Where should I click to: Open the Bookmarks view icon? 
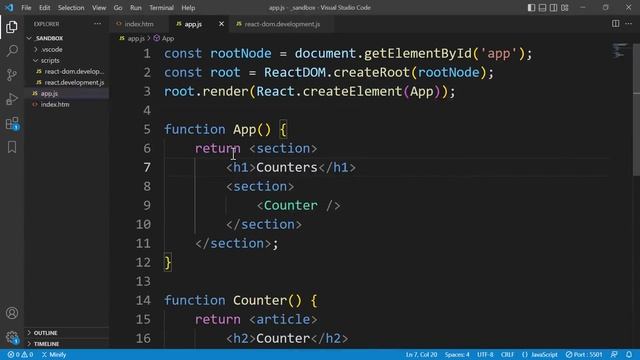point(12,147)
